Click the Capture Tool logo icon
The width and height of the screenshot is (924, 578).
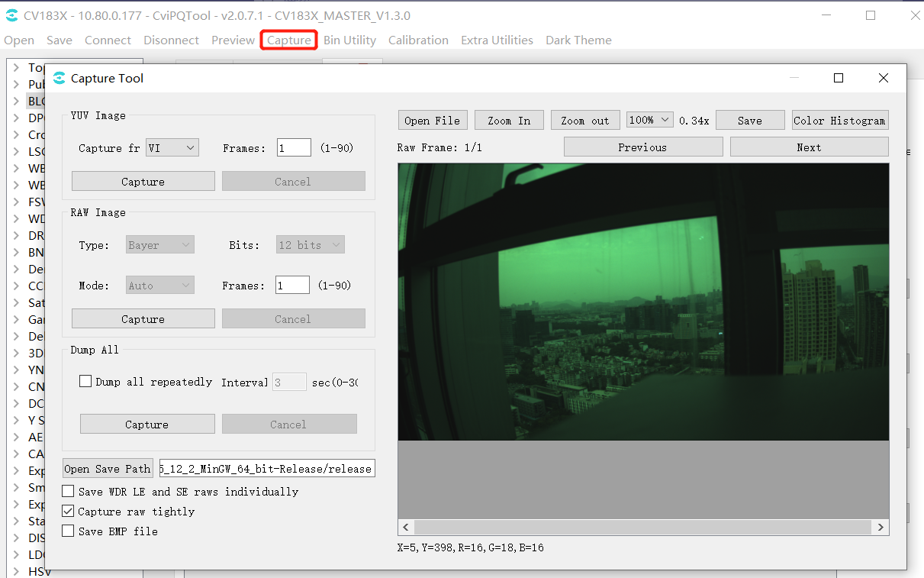[x=59, y=78]
